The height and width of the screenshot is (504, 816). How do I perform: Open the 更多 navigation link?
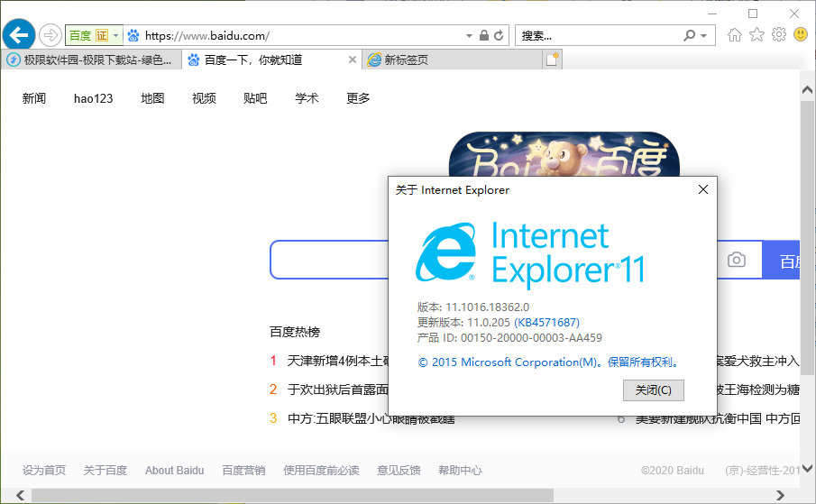tap(358, 98)
